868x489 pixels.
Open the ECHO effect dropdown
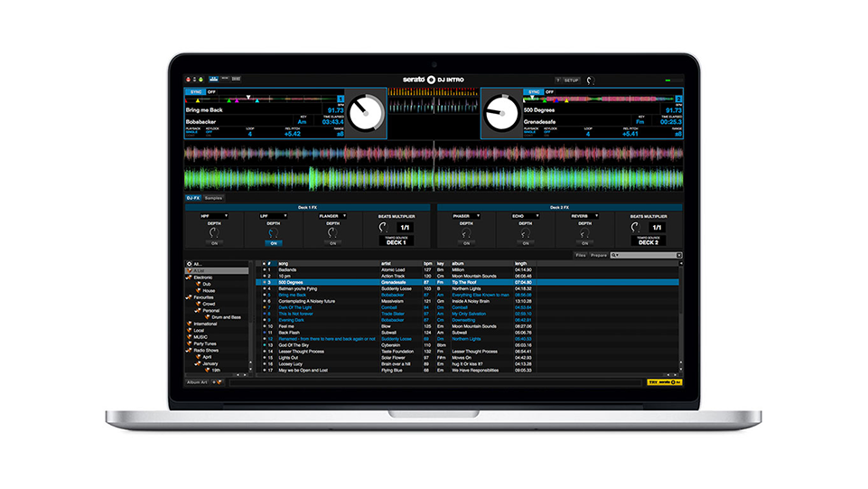coord(525,216)
